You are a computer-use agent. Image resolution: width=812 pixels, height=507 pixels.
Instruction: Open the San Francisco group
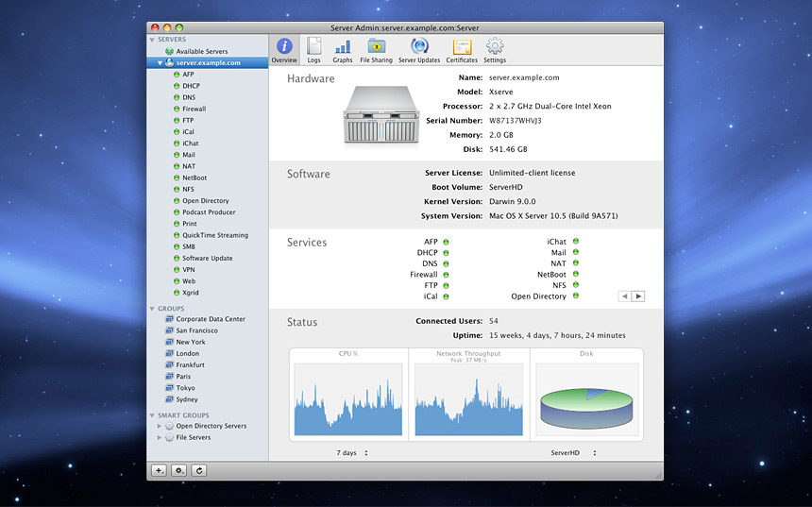196,330
